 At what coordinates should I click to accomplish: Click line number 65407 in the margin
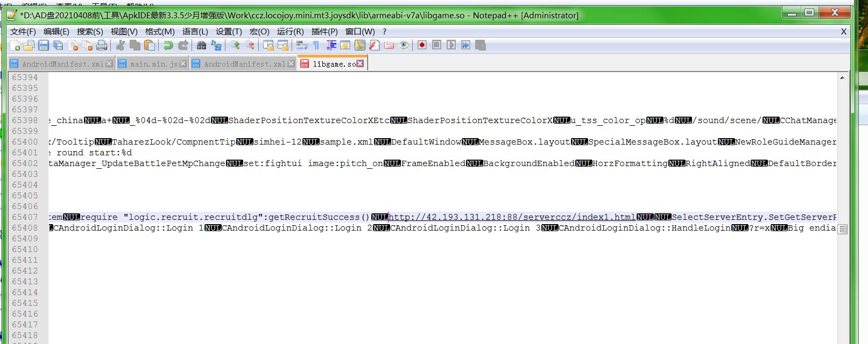(x=25, y=217)
